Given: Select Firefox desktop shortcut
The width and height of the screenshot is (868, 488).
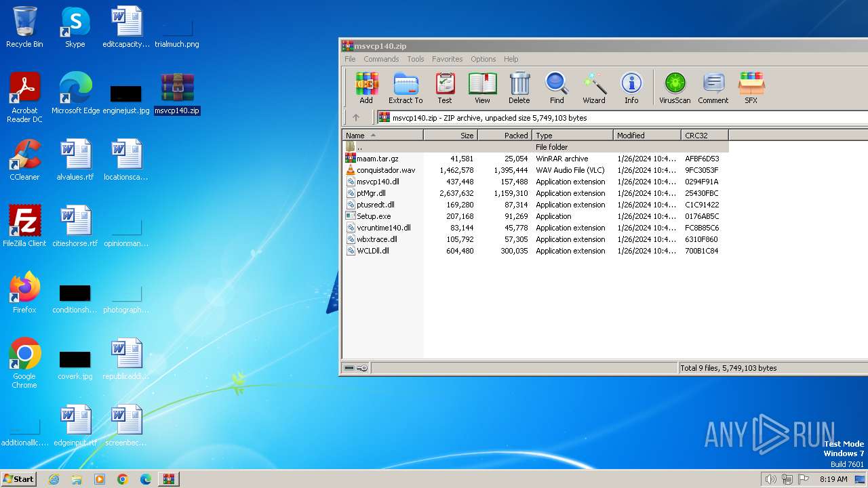Looking at the screenshot, I should tap(24, 293).
